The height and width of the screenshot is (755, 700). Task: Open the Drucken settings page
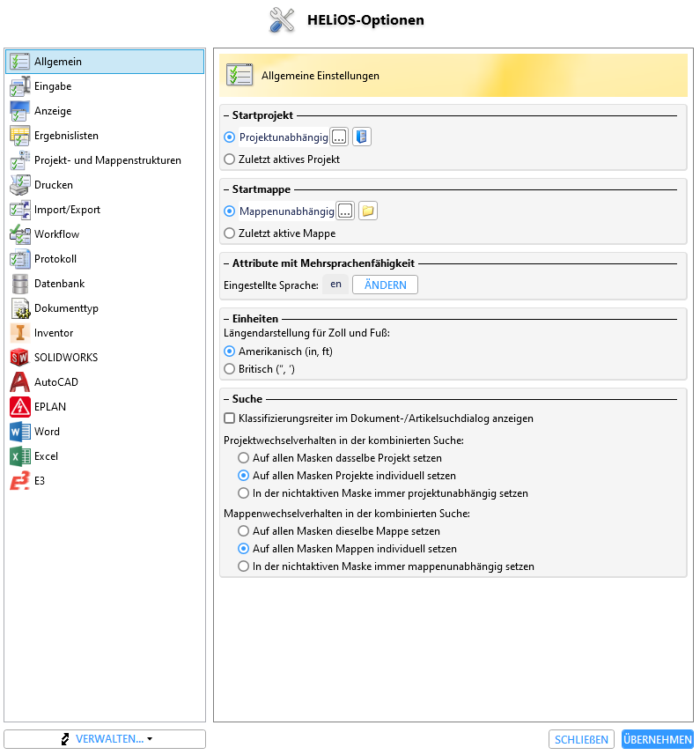pos(105,185)
